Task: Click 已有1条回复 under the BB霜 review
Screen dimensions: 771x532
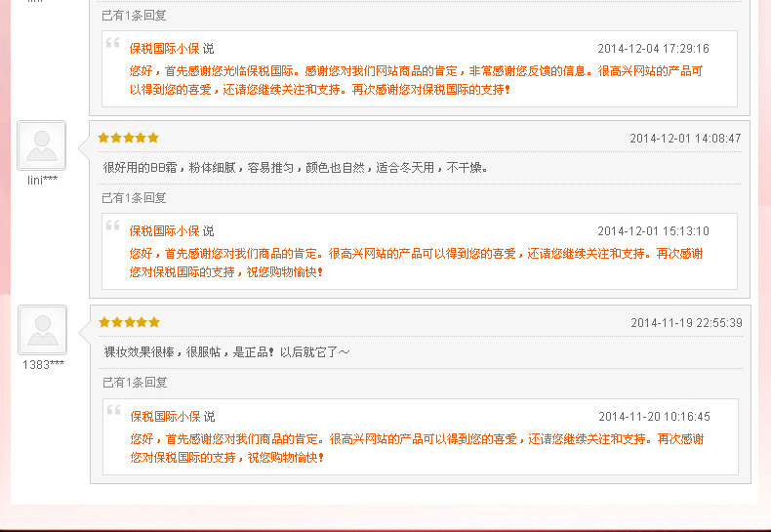Action: click(x=134, y=198)
